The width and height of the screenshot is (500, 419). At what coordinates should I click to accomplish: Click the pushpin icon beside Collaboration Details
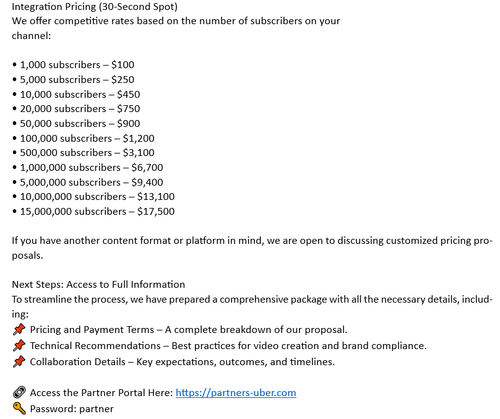click(x=19, y=362)
